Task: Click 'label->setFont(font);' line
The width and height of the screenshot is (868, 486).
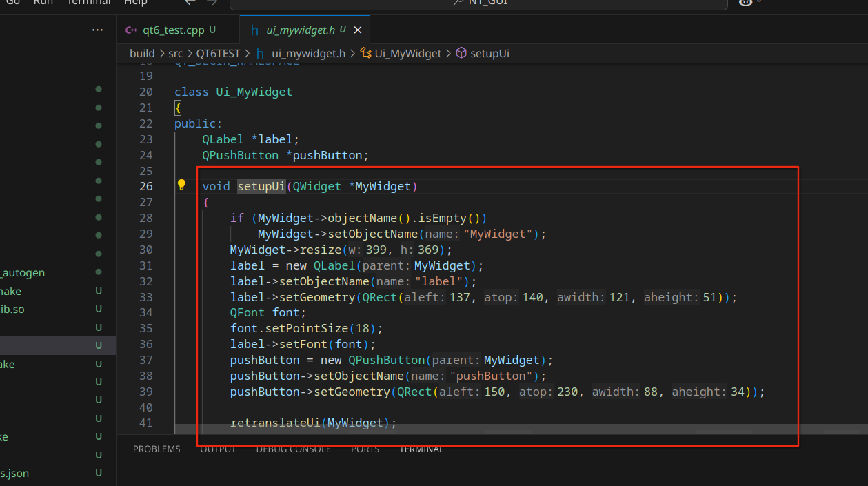Action: coord(303,344)
